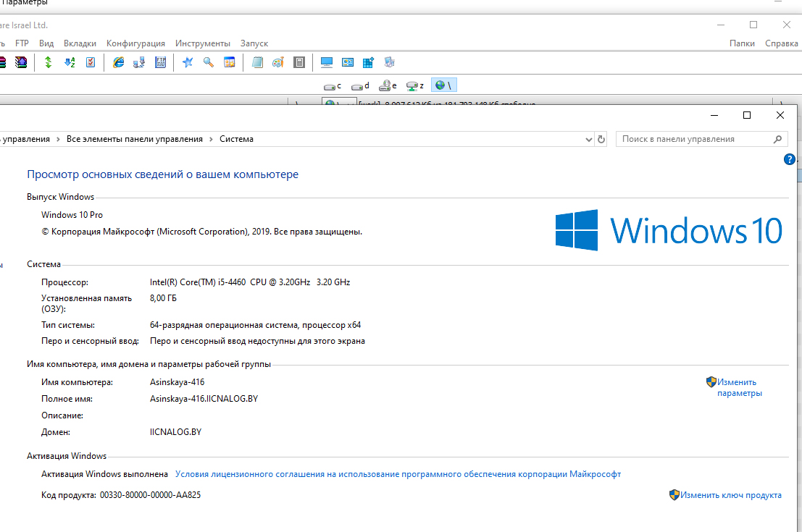
Task: Click the product code 00330-80000-00000-AA825
Action: 151,494
